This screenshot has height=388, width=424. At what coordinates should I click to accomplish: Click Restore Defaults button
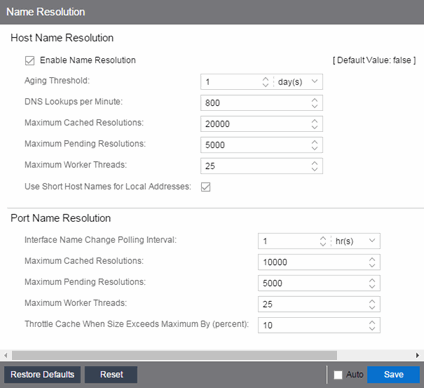click(42, 375)
